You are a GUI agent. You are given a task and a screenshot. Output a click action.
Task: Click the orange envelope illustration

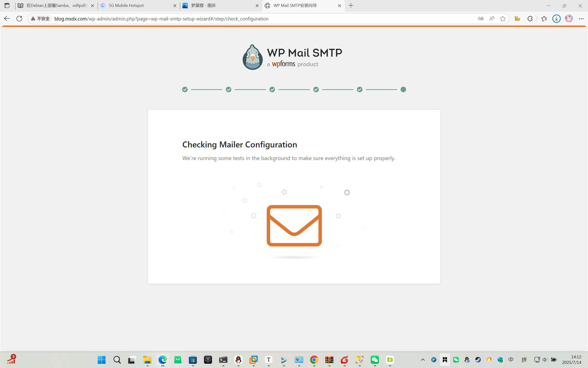pyautogui.click(x=294, y=226)
